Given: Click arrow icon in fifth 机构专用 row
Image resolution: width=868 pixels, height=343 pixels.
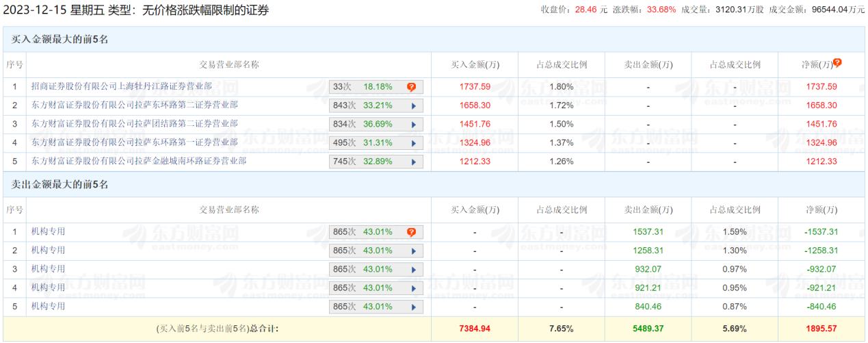Looking at the screenshot, I should pos(413,307).
